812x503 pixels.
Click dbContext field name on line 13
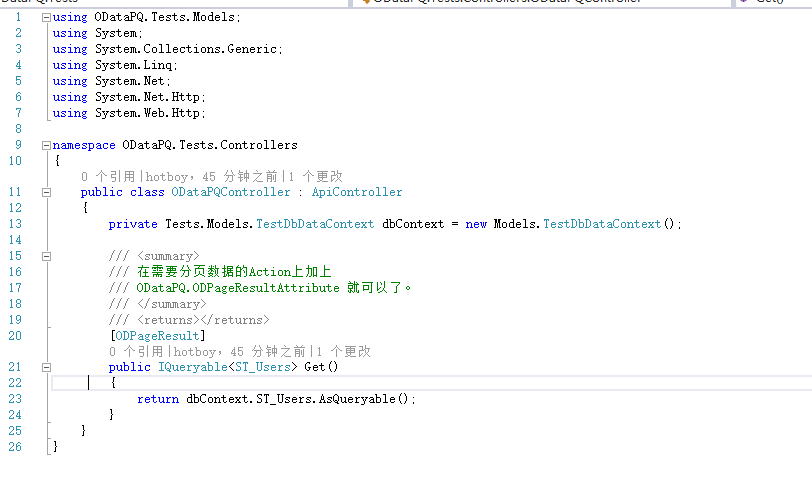413,224
